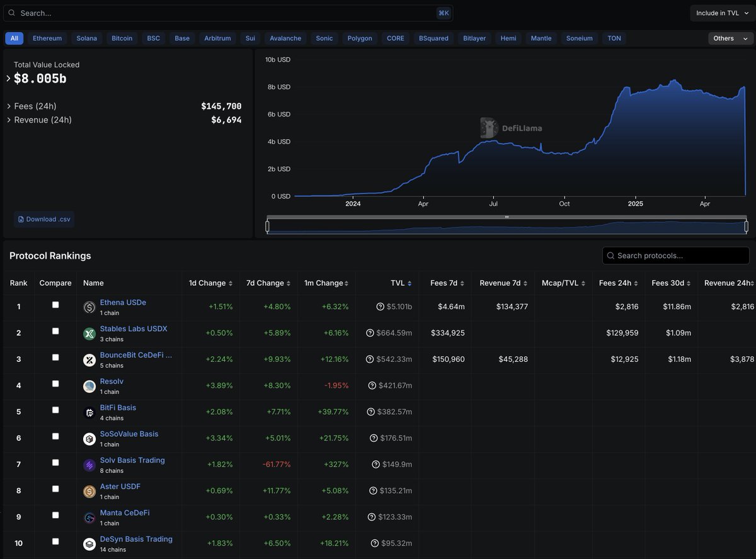Click the TVL help icon for Manta CeDeFi

[x=371, y=517]
